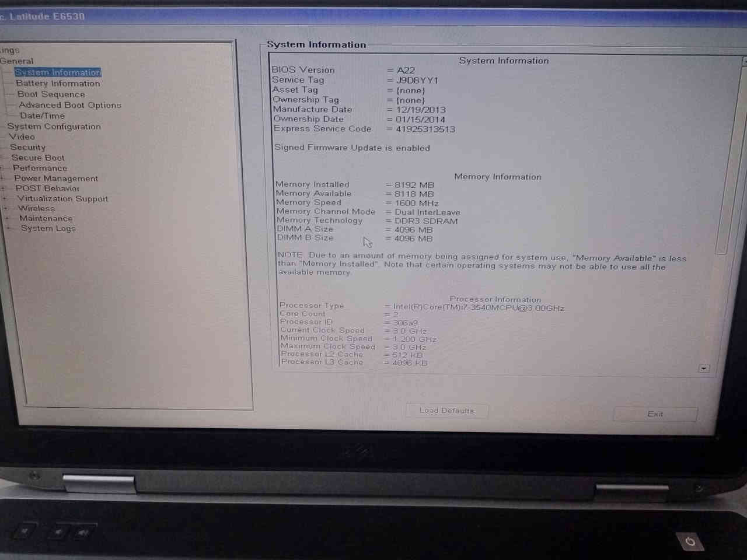Select Secure Boot in the sidebar
This screenshot has height=560, width=747.
click(x=38, y=157)
